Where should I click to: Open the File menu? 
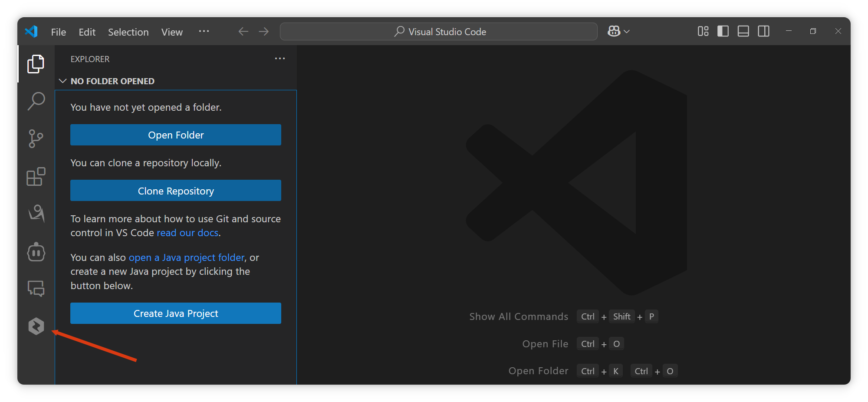58,32
